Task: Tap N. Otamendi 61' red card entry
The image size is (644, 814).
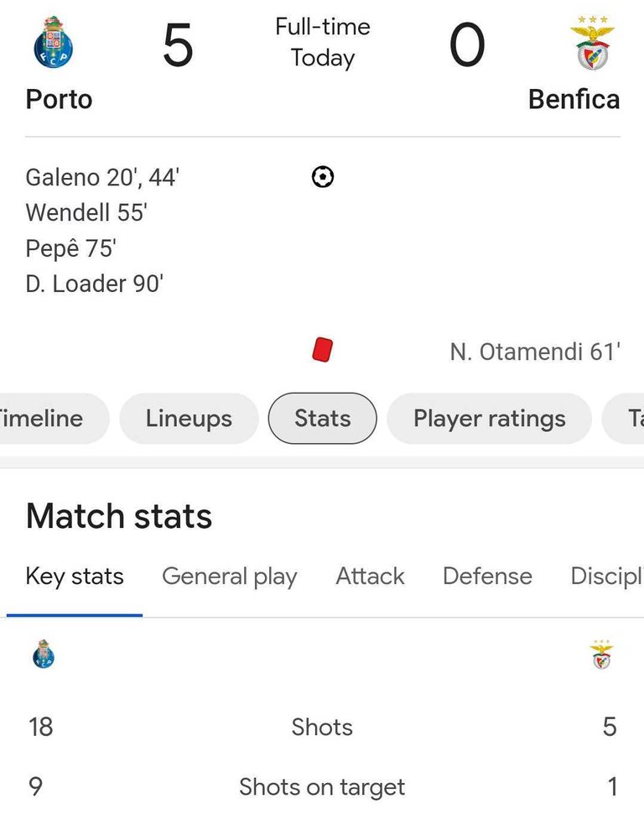Action: click(535, 352)
